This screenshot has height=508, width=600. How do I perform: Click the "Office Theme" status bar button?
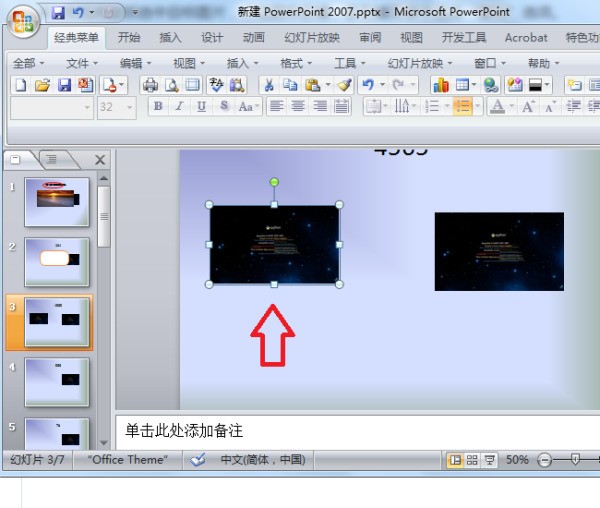click(x=127, y=460)
